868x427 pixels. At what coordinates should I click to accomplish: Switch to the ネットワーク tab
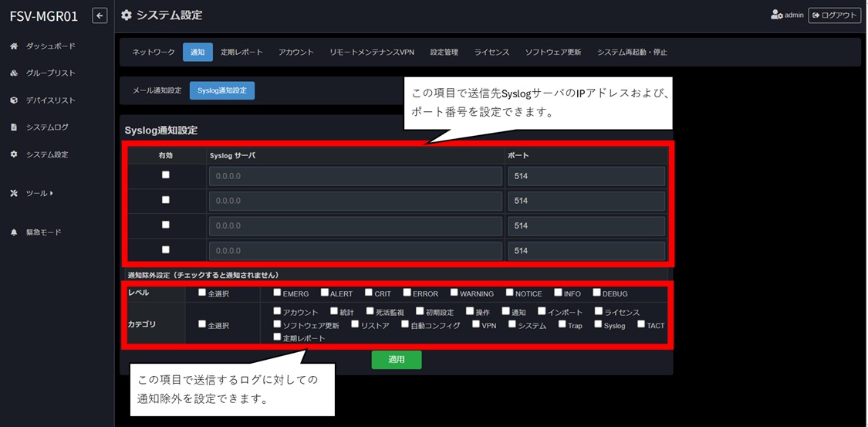[x=154, y=52]
